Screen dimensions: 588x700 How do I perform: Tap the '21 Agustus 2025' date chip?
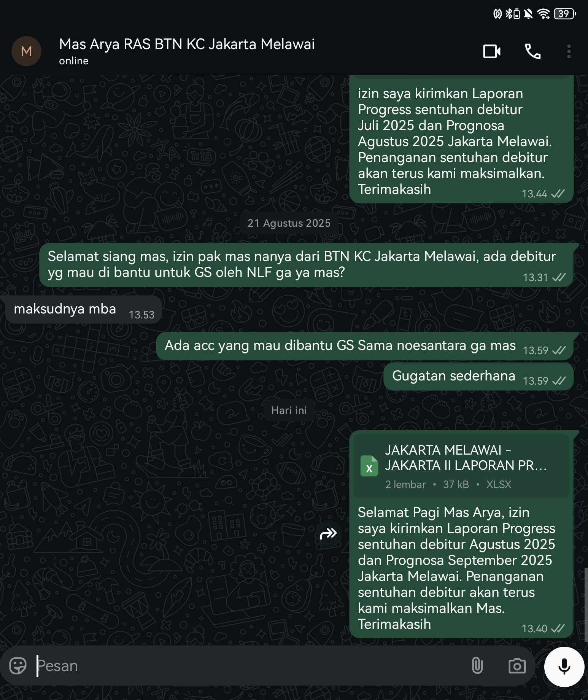(289, 223)
